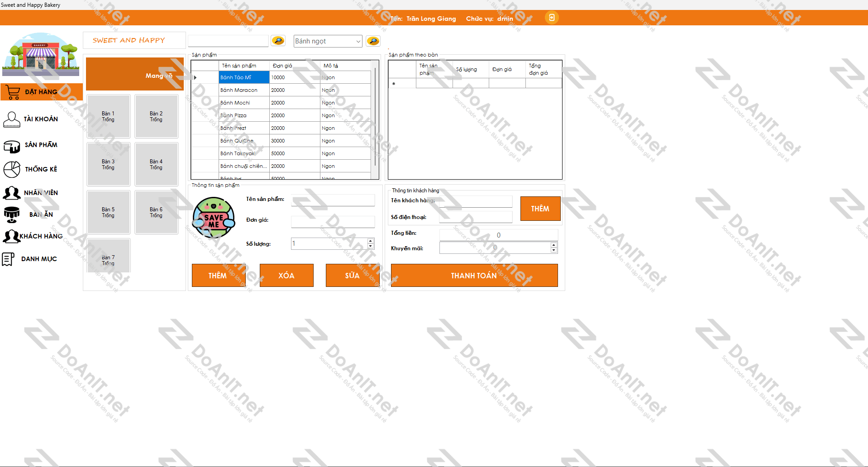
Task: Click the table icon for BÀN ĂN
Action: pyautogui.click(x=12, y=214)
